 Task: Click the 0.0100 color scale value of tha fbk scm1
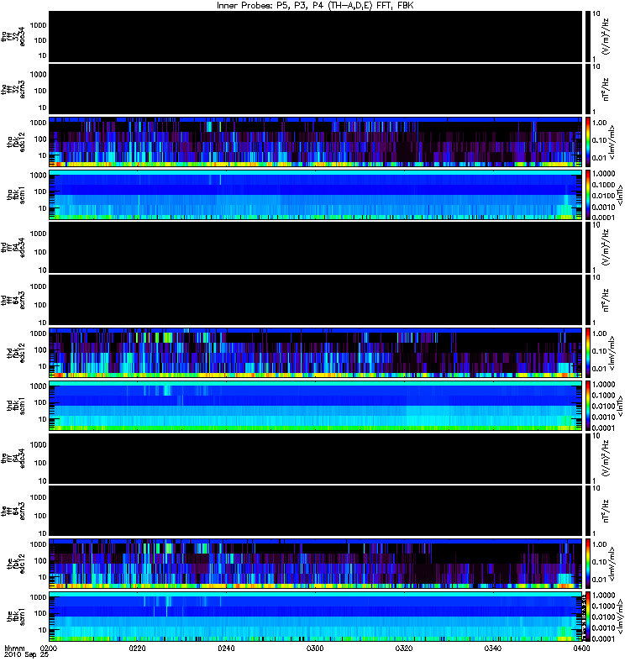[x=604, y=196]
